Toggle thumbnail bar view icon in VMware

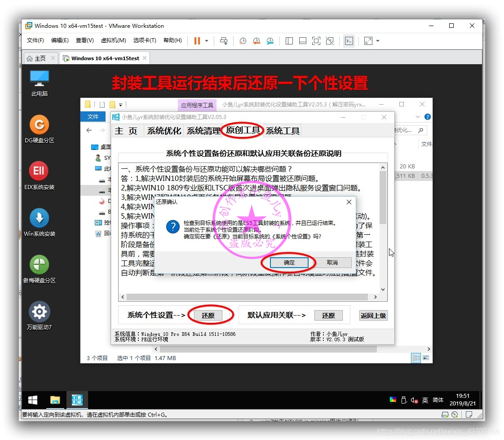point(303,41)
